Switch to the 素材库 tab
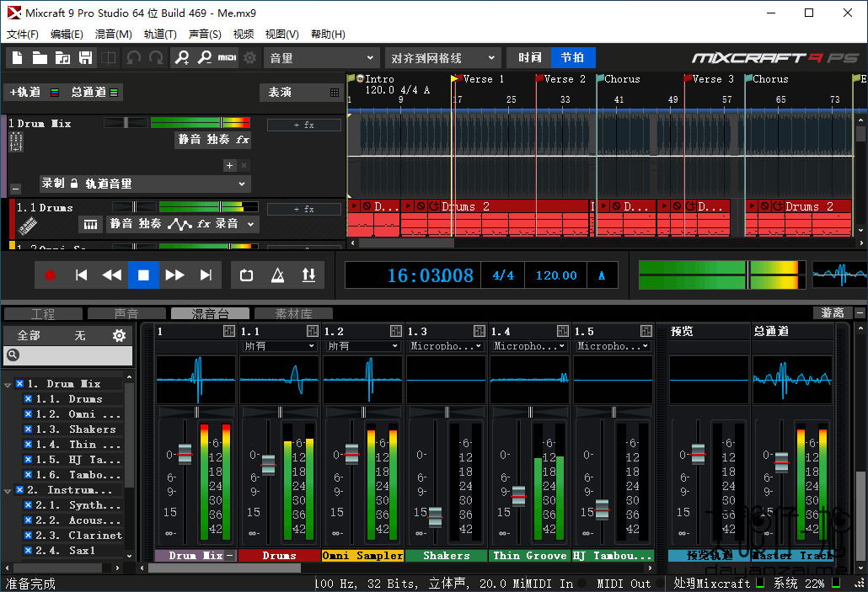This screenshot has height=592, width=868. pos(294,314)
